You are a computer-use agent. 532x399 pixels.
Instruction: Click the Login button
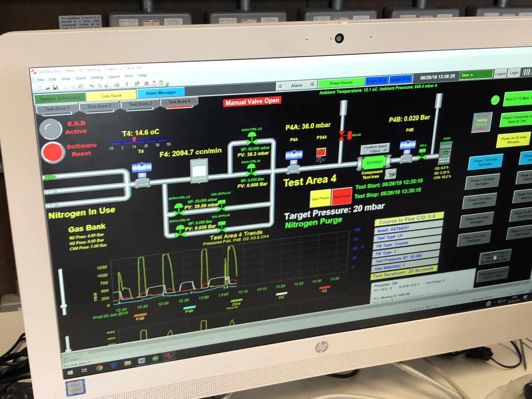point(514,73)
